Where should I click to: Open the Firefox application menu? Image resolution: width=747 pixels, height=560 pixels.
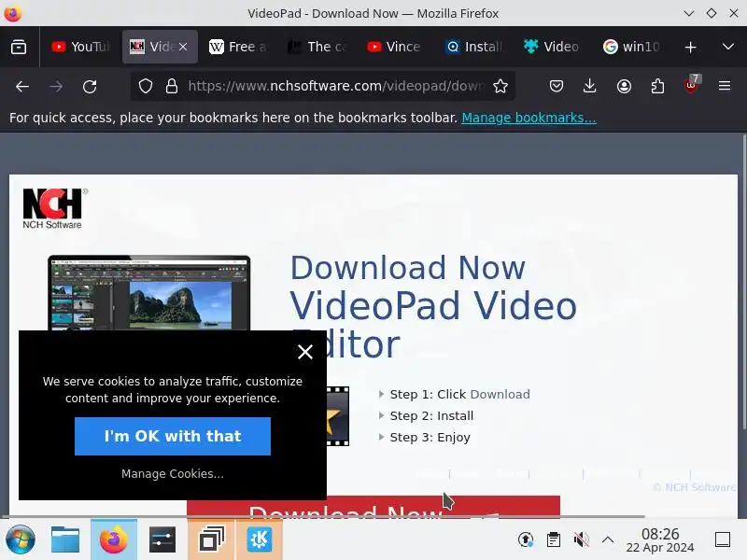(725, 86)
